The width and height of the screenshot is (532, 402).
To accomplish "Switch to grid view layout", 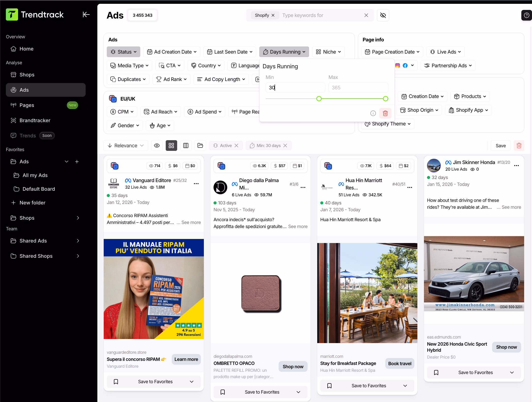I will coord(171,145).
